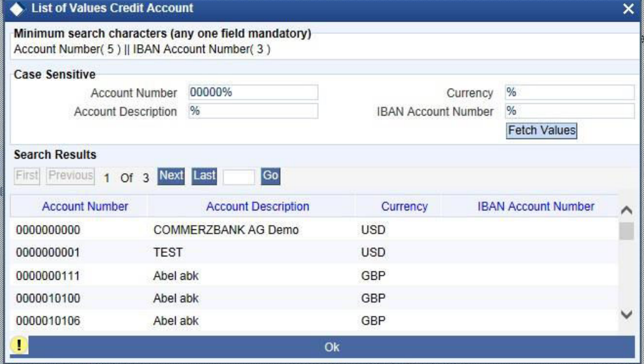The image size is (644, 364).
Task: Click the yellow exclamation warning icon
Action: (18, 345)
